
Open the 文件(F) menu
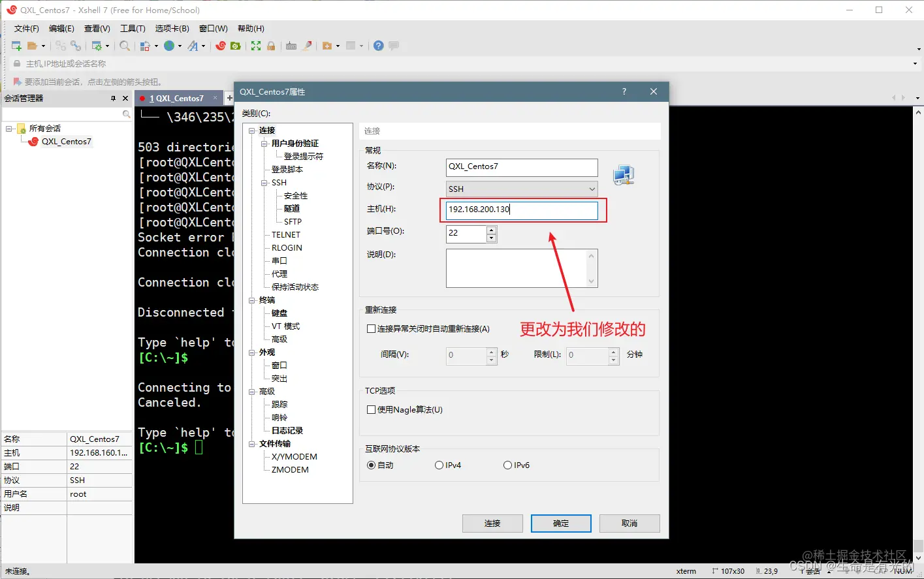(x=25, y=28)
